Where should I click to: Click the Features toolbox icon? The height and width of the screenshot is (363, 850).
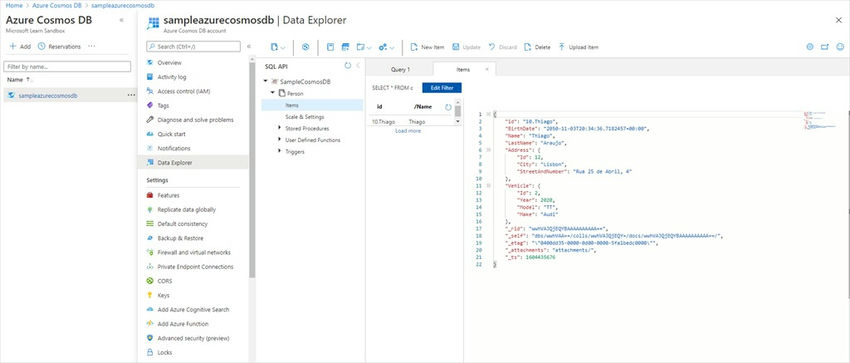point(150,195)
